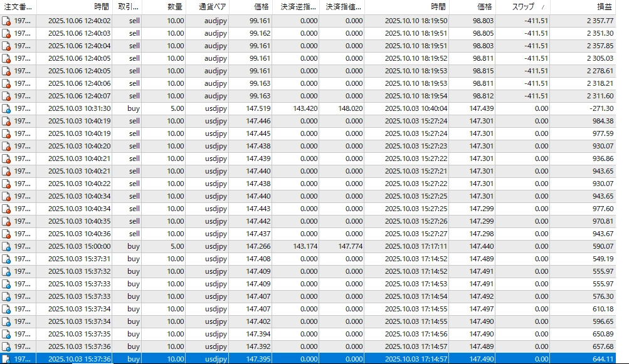This screenshot has width=629, height=364.
Task: Click the close price 147.298 cell
Action: [x=482, y=234]
